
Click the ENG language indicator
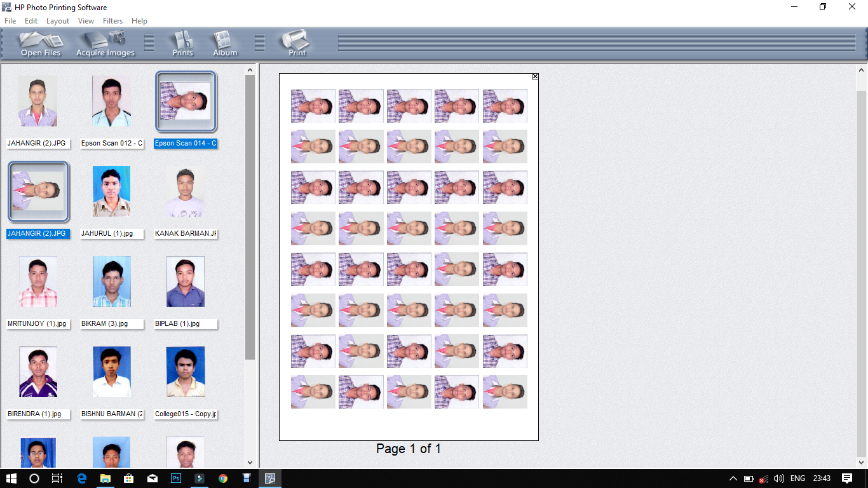[x=797, y=478]
